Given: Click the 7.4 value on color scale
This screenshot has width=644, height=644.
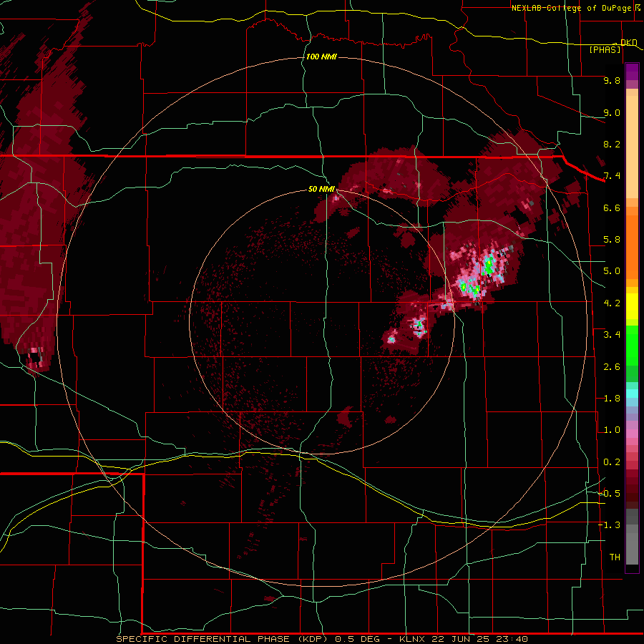Looking at the screenshot, I should [612, 176].
